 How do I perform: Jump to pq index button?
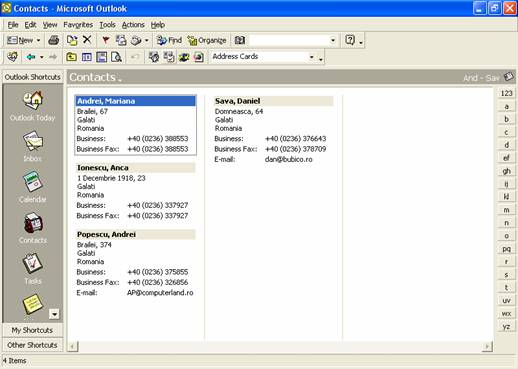[x=506, y=249]
